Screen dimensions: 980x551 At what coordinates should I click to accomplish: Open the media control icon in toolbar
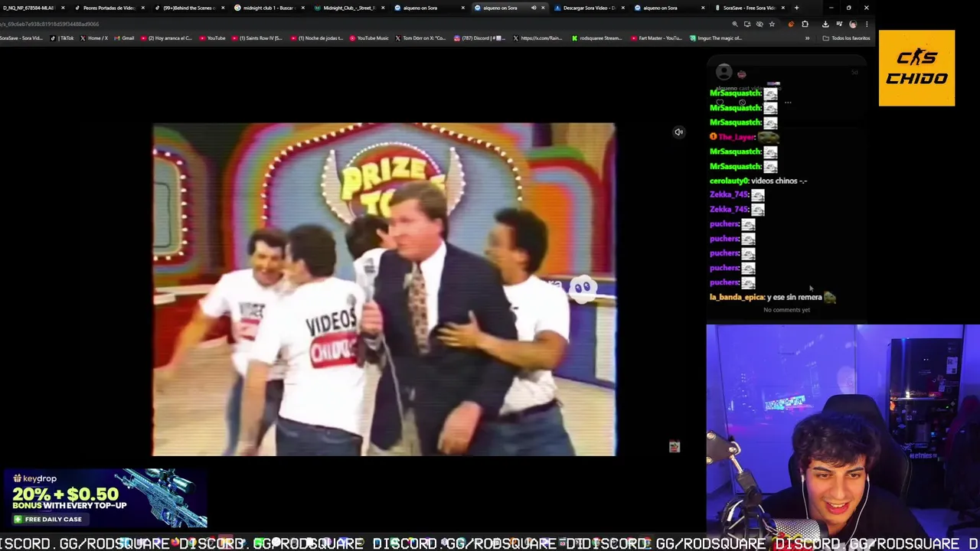pyautogui.click(x=839, y=24)
